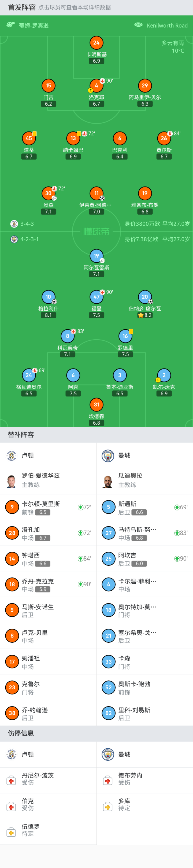The height and width of the screenshot is (868, 193).
Task: Click the stadium icon near Kenilworth Road
Action: (138, 25)
